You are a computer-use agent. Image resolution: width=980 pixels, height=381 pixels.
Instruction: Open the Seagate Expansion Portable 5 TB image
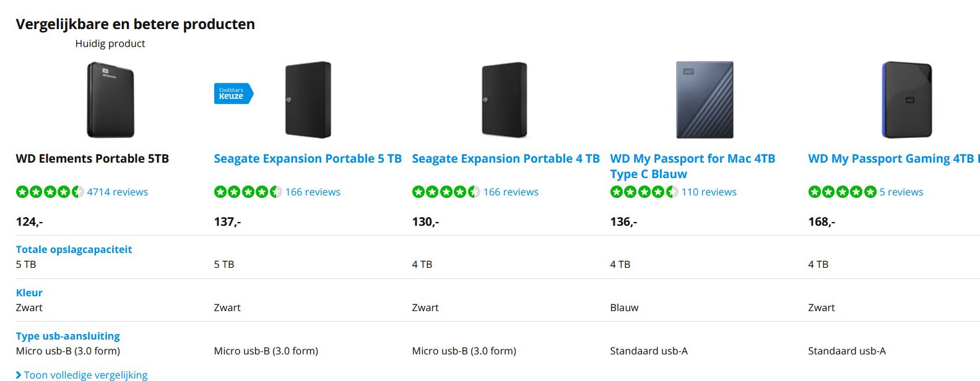(308, 100)
